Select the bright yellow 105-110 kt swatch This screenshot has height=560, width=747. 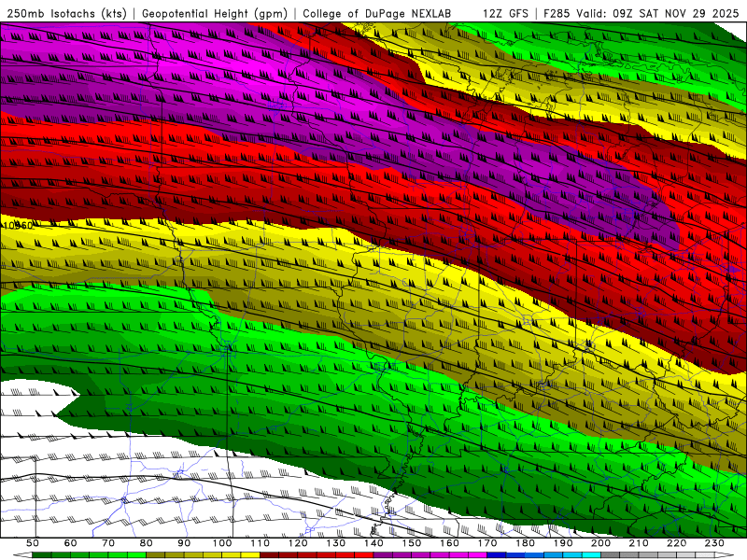(x=250, y=554)
